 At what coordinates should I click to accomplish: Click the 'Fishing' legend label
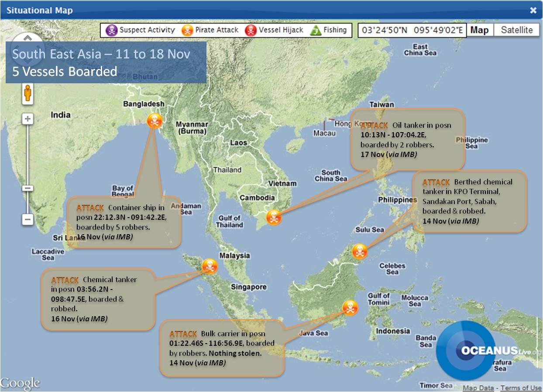tap(335, 30)
